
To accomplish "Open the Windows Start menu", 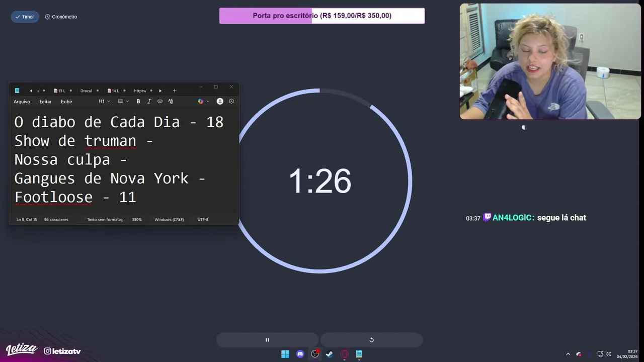I will pyautogui.click(x=285, y=354).
